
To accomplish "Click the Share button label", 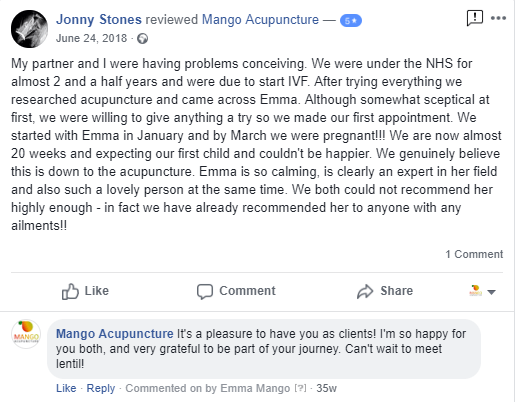I will [397, 291].
